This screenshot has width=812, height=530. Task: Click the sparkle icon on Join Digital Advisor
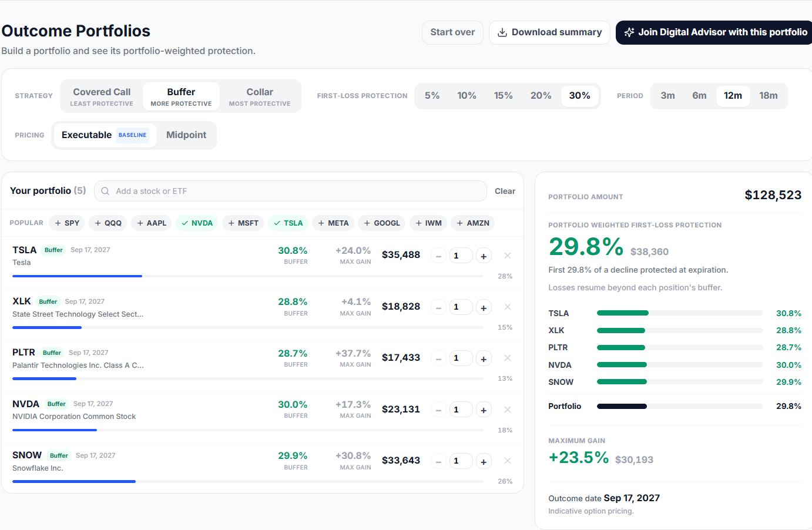coord(629,32)
